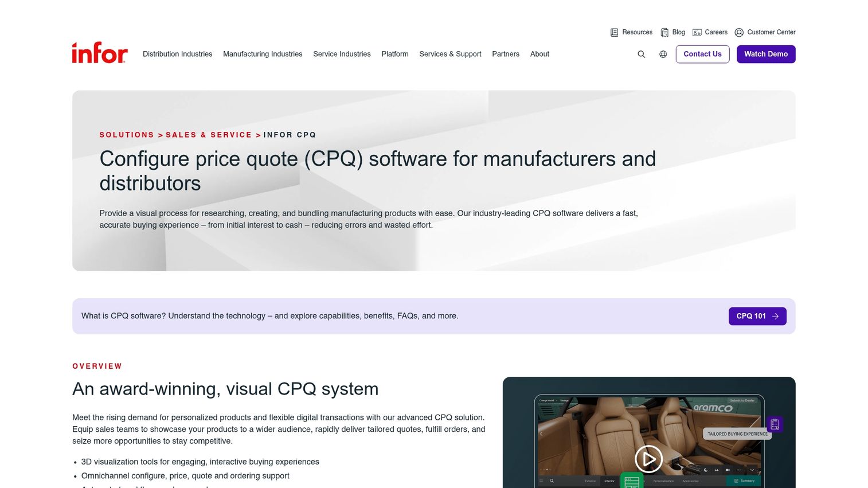This screenshot has width=868, height=488.
Task: Go to the Careers link text
Action: click(716, 32)
